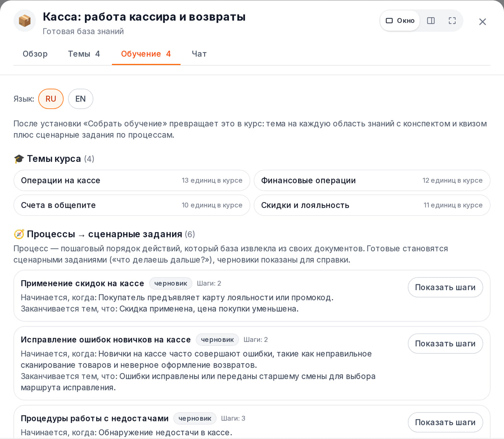Click the Процедуры работы с недостачами title
Screen dimensions: 504x439
(94, 419)
